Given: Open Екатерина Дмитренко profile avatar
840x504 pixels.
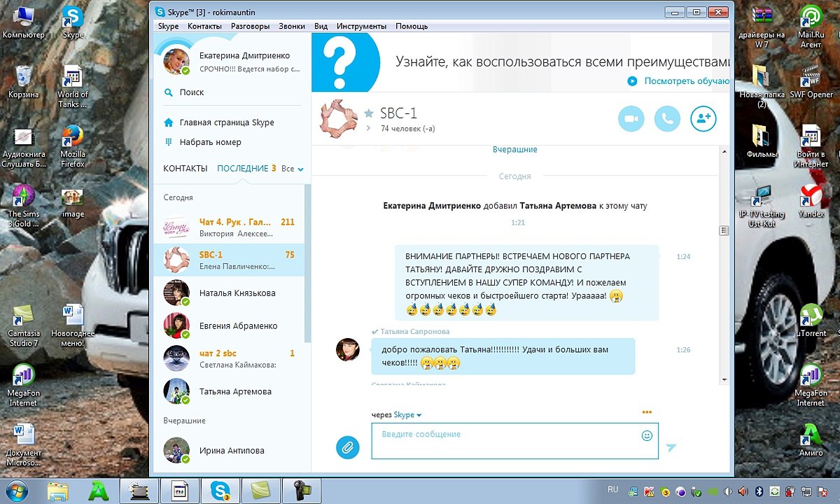Looking at the screenshot, I should point(176,62).
